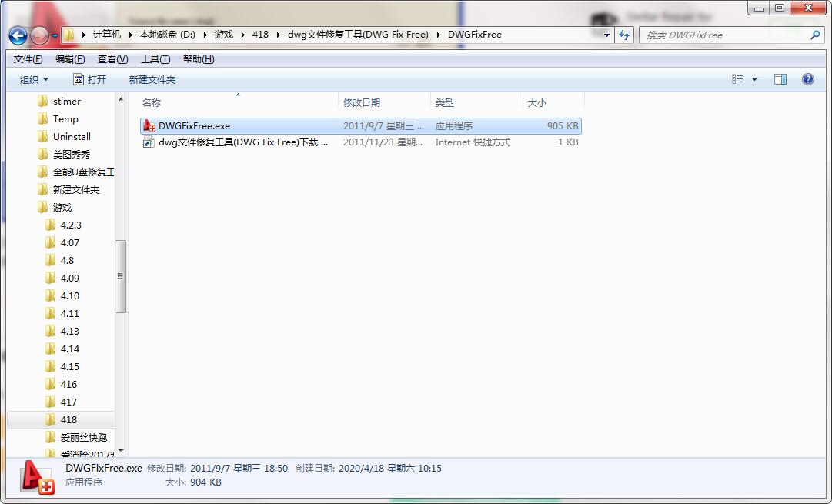Viewport: 832px width, 504px height.
Task: Toggle the preview pane icon
Action: [780, 79]
